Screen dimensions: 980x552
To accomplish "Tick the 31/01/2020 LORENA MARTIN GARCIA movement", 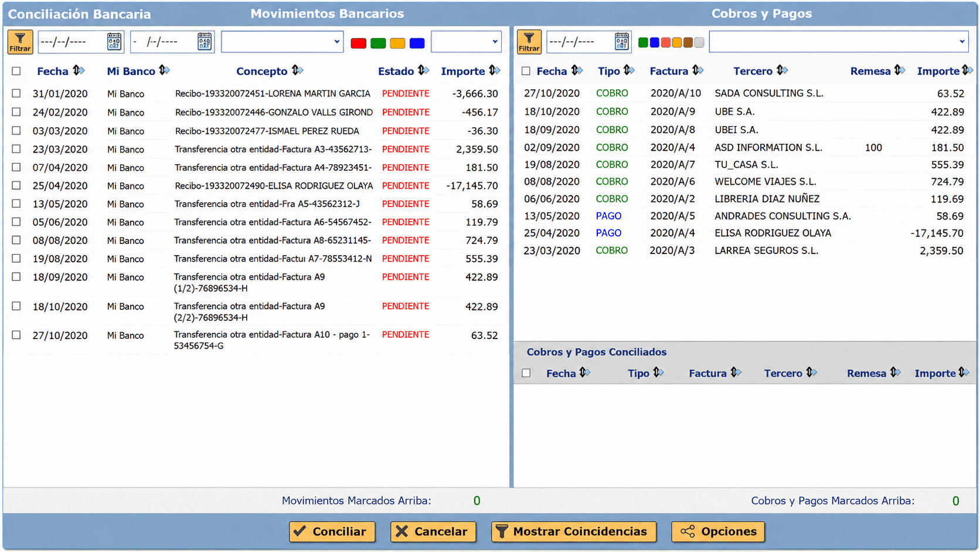I will [16, 93].
